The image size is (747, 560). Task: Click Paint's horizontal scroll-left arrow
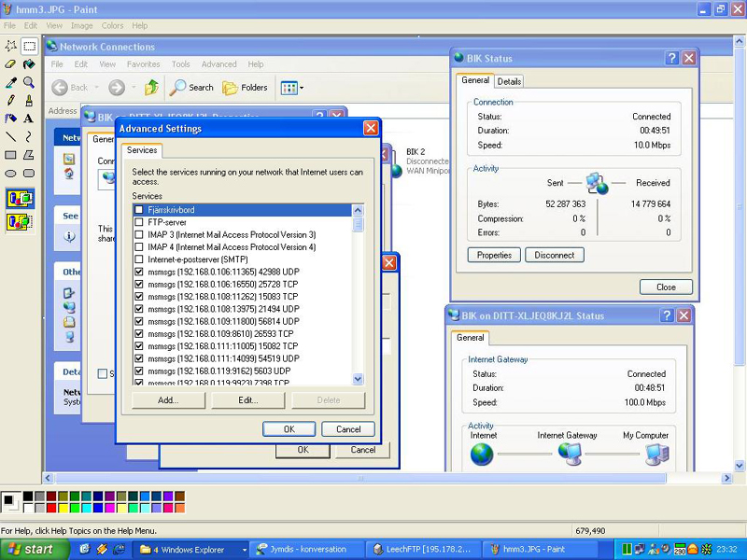[48, 478]
